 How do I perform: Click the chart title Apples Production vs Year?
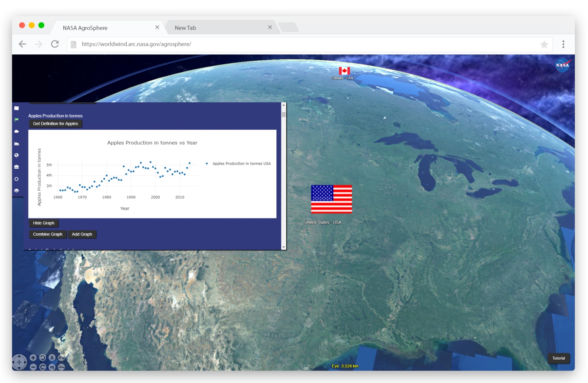pyautogui.click(x=152, y=143)
